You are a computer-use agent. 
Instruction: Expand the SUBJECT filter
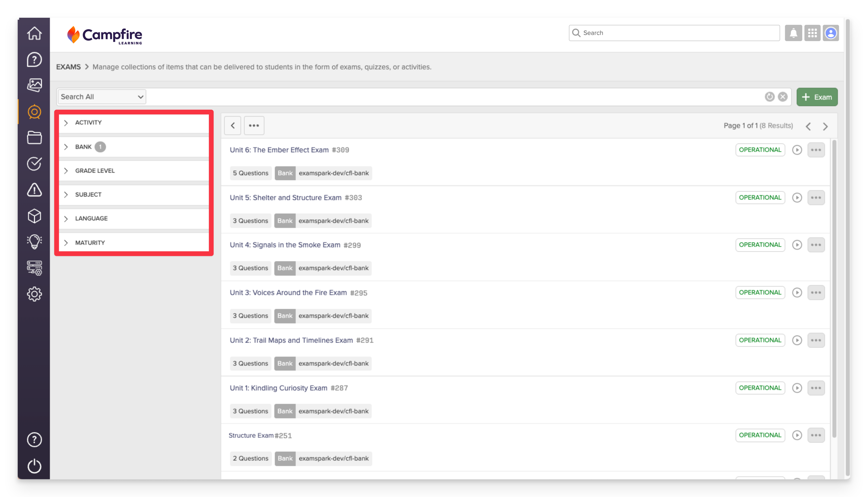click(134, 195)
